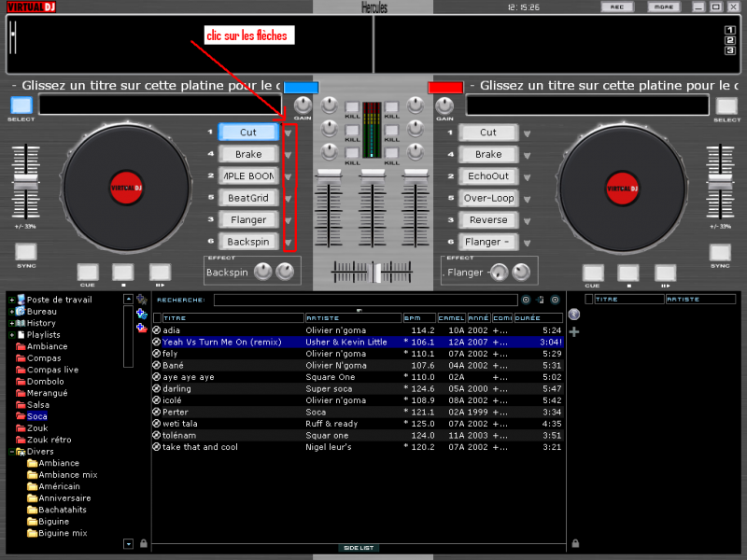Toggle the EchoOut effect on the right deck

coord(488,175)
